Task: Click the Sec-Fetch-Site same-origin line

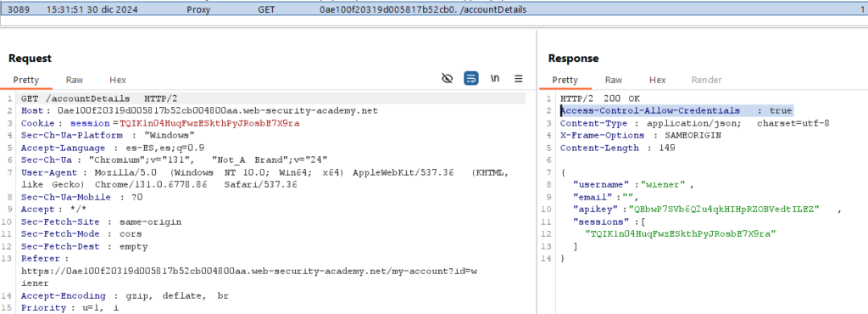Action: pyautogui.click(x=102, y=221)
